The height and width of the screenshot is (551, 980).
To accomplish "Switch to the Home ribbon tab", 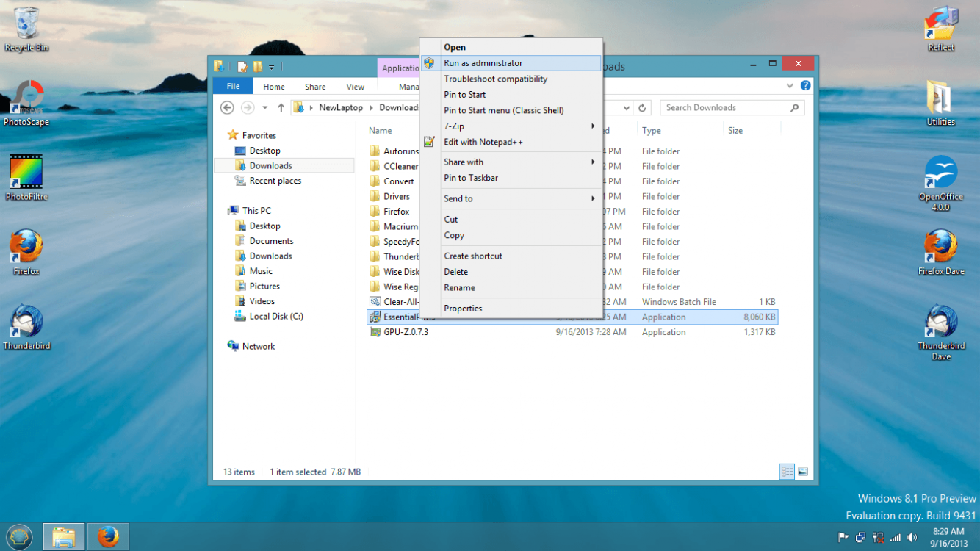I will point(274,86).
